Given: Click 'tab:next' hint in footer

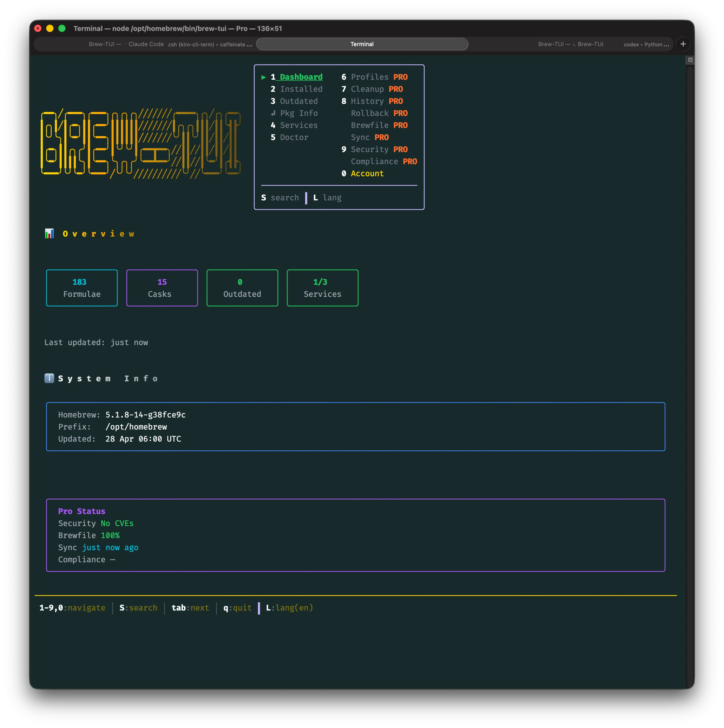Looking at the screenshot, I should coord(190,607).
